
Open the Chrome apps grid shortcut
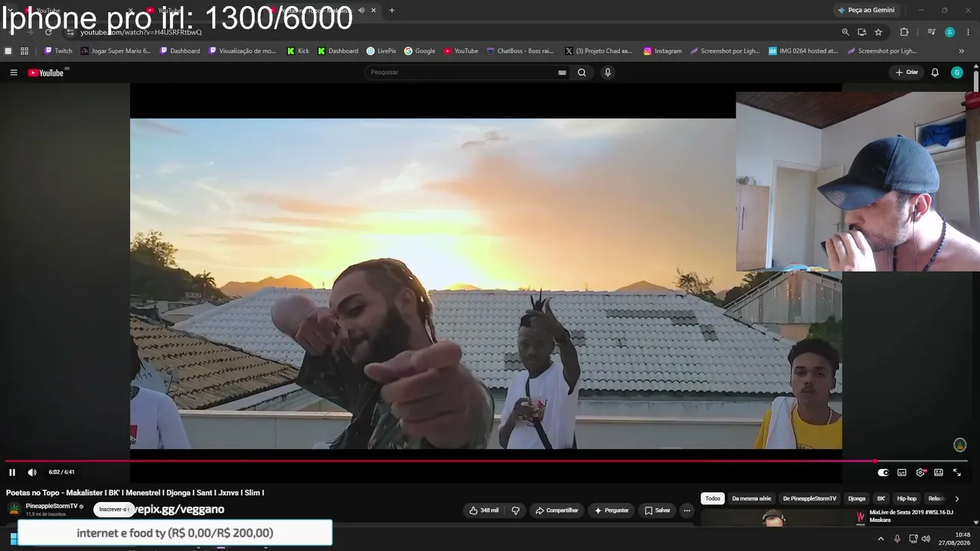[24, 51]
